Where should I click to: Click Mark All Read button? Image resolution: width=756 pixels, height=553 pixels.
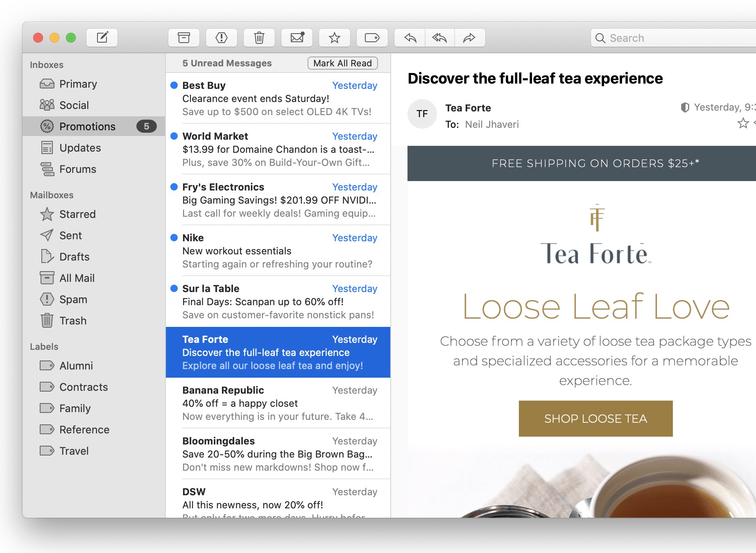(x=343, y=63)
